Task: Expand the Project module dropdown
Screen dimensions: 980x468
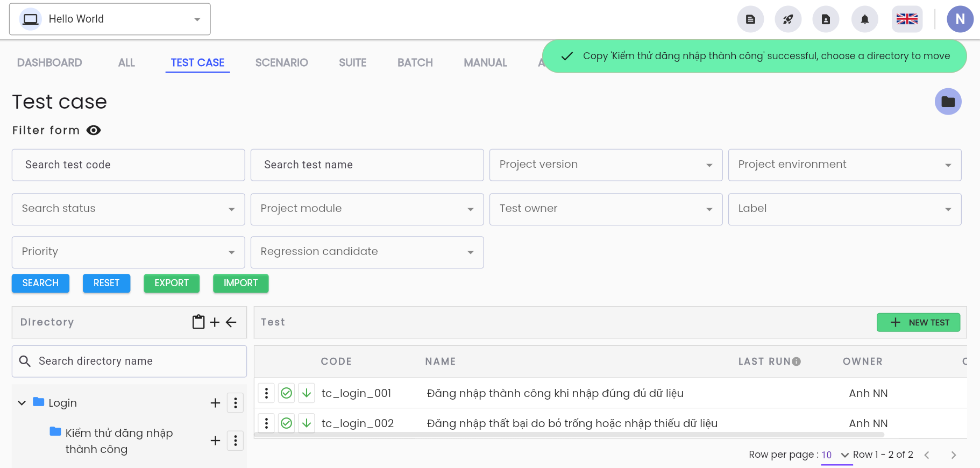Action: click(367, 209)
